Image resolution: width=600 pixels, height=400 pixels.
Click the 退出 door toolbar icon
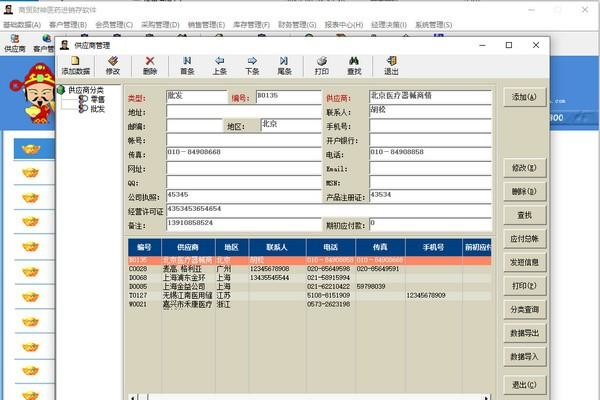click(x=391, y=66)
